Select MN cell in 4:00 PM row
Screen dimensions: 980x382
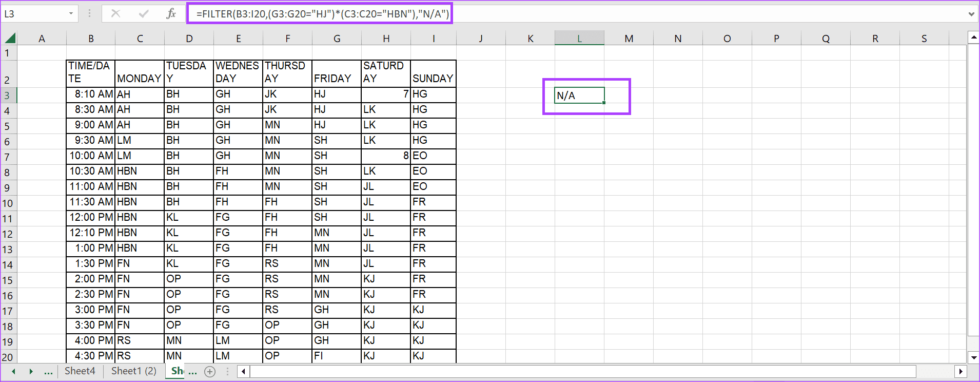click(189, 341)
